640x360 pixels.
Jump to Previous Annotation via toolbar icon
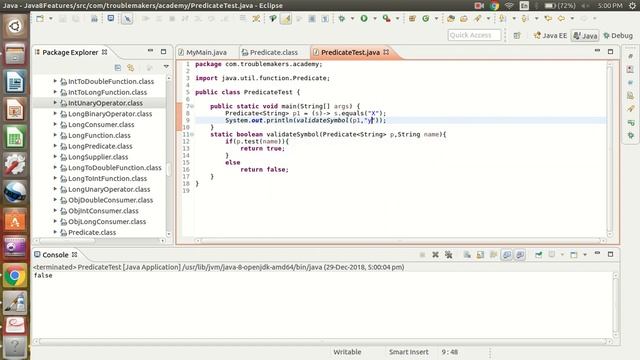click(x=525, y=19)
